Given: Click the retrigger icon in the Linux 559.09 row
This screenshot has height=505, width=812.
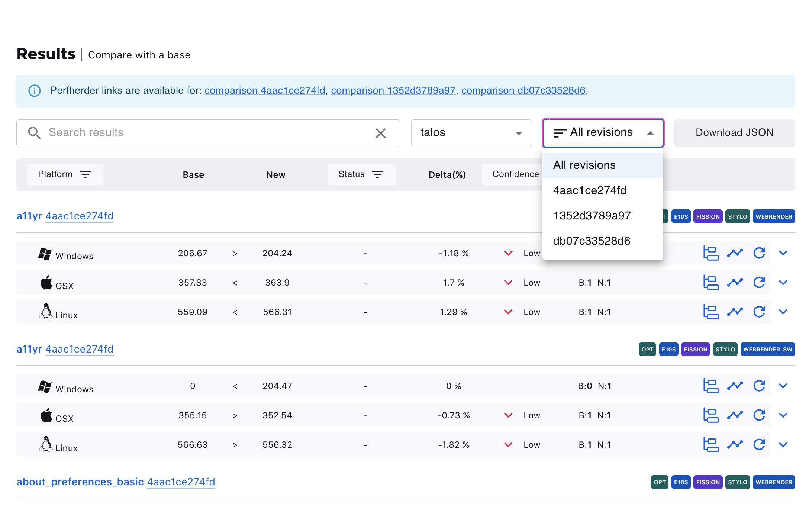Looking at the screenshot, I should tap(759, 312).
